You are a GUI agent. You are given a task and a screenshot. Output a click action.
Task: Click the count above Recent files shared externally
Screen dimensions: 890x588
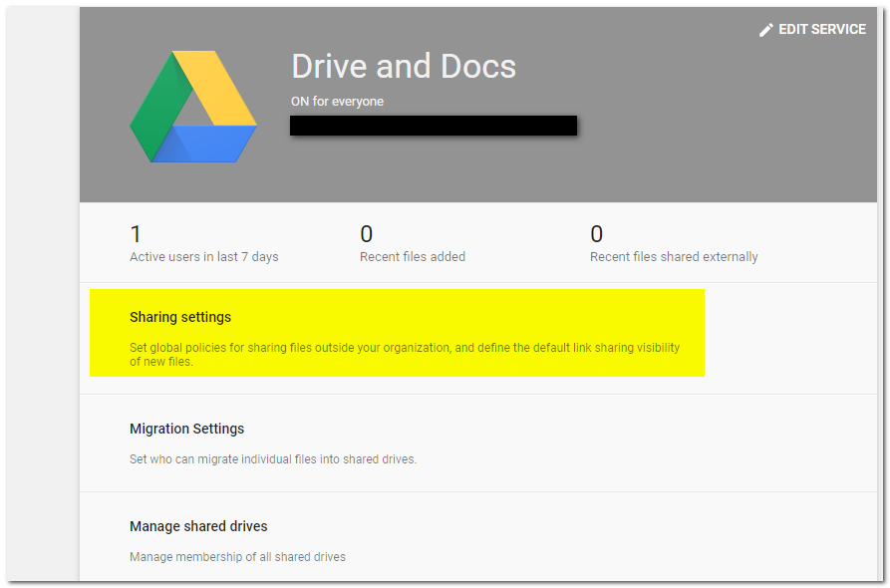[x=597, y=234]
